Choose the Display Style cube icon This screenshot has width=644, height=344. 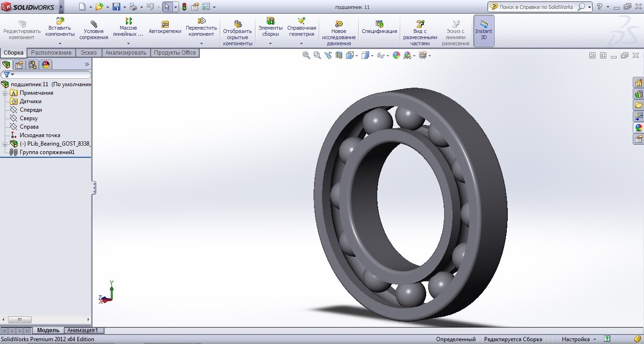coord(365,56)
